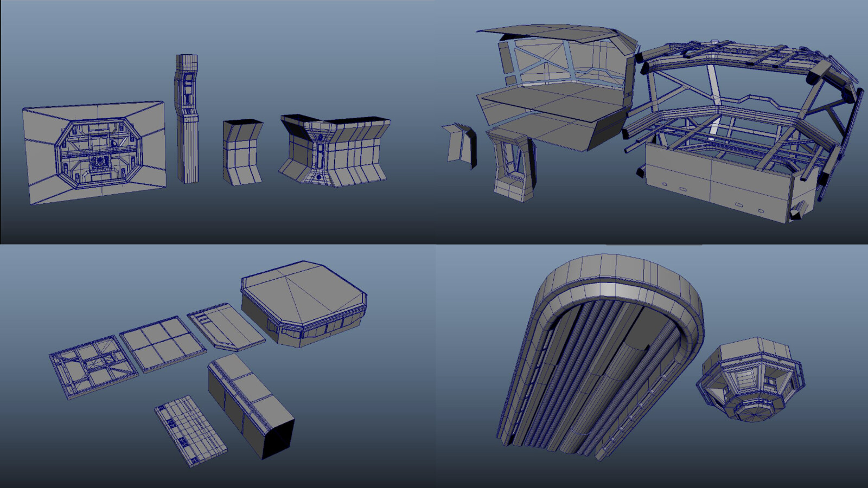868x488 pixels.
Task: Select the long rectangular box mesh
Action: point(251,406)
